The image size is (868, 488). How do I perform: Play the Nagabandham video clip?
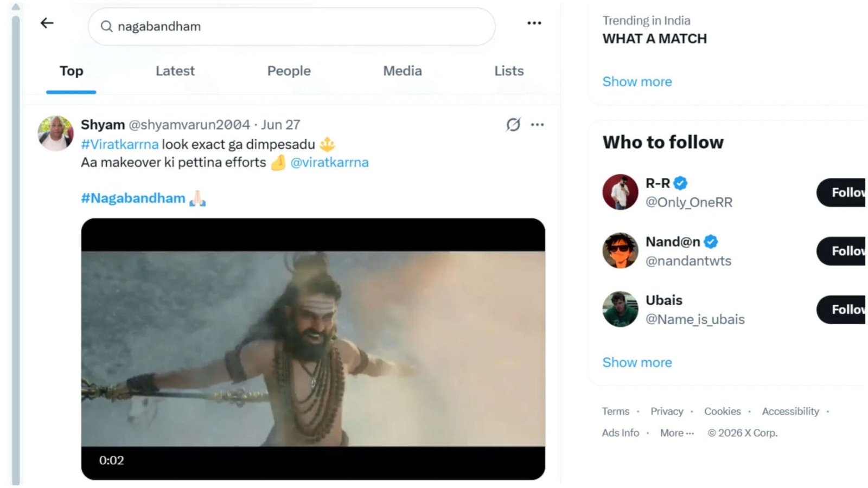coord(313,349)
